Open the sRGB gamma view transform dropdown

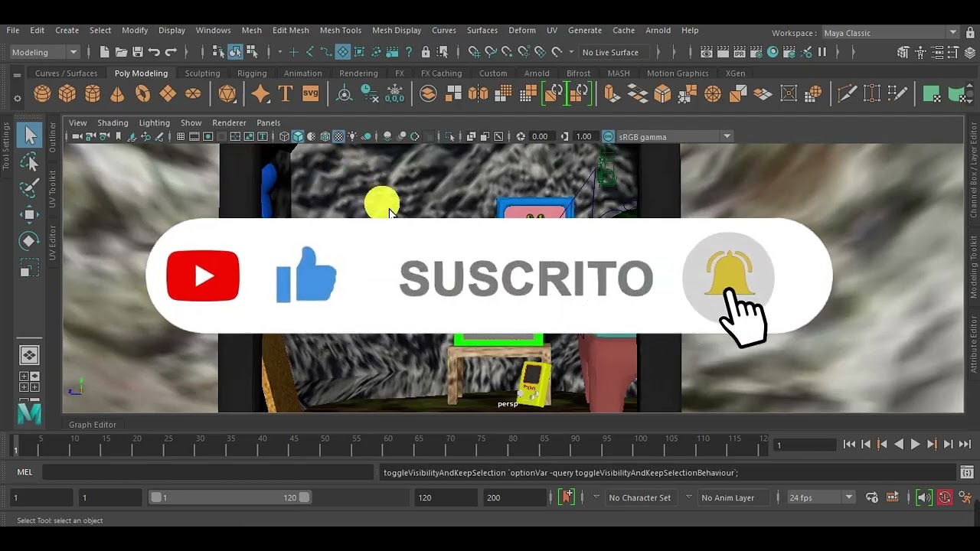tap(675, 137)
